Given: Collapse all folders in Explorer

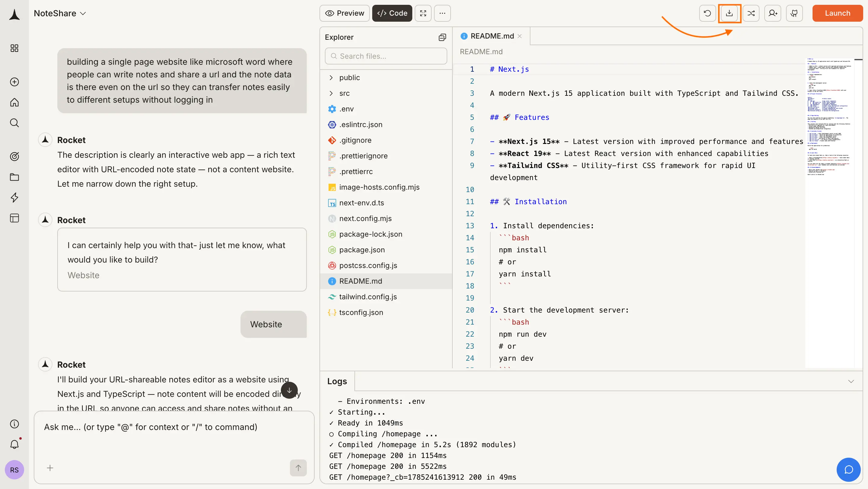Looking at the screenshot, I should coord(442,37).
